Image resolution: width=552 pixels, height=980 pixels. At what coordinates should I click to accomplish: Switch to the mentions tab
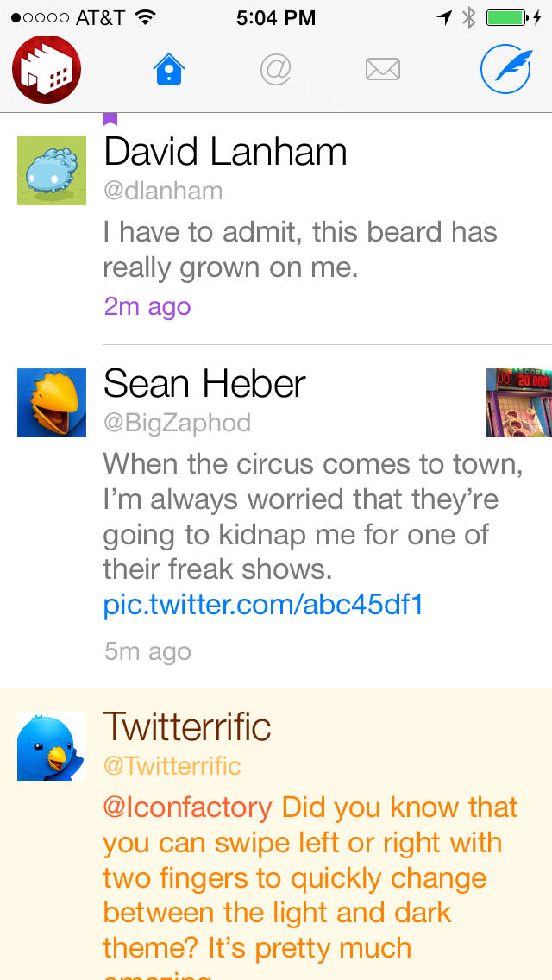coord(275,69)
